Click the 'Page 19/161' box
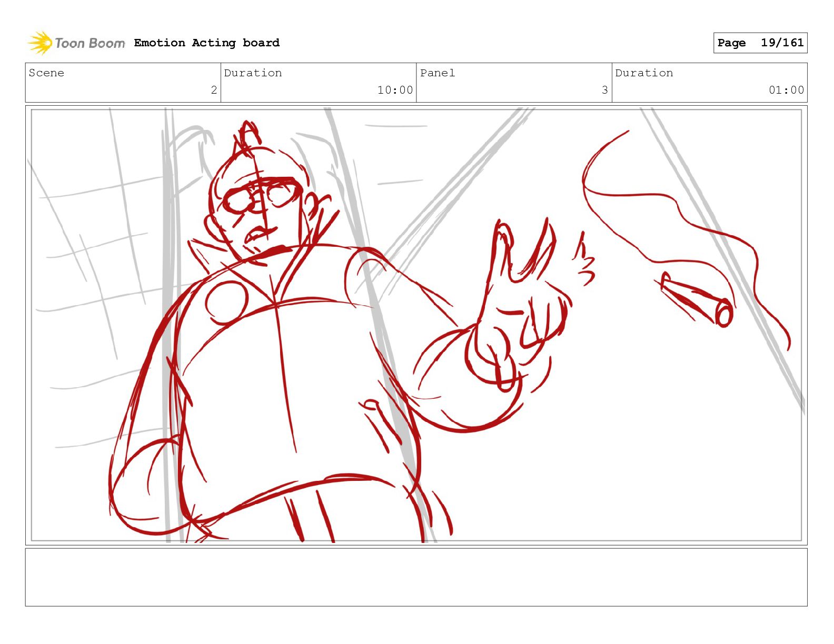 click(760, 43)
